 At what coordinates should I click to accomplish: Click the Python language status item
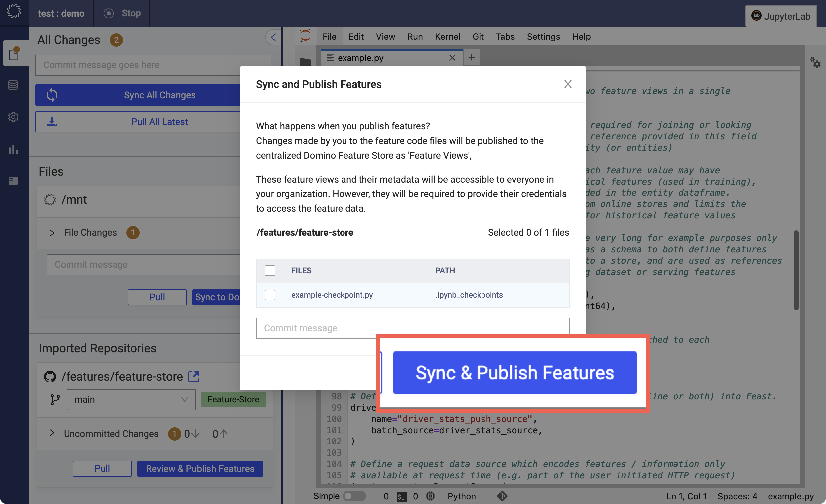pyautogui.click(x=461, y=496)
